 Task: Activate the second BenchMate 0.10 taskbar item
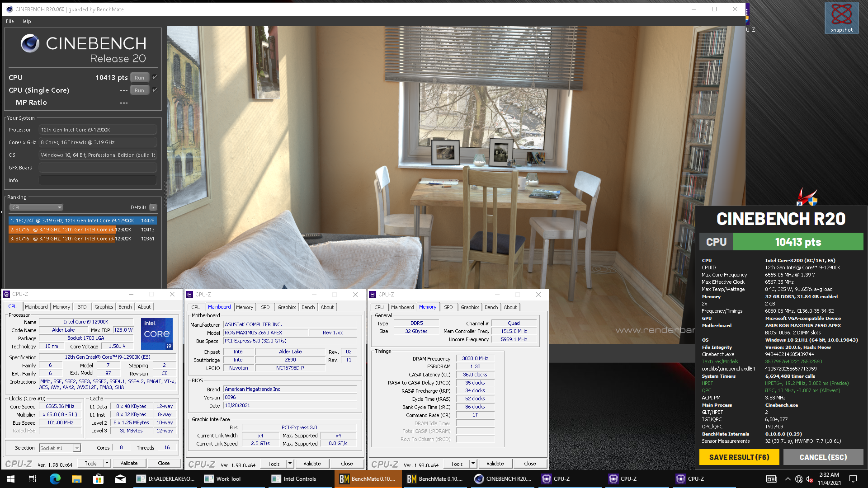(435, 479)
